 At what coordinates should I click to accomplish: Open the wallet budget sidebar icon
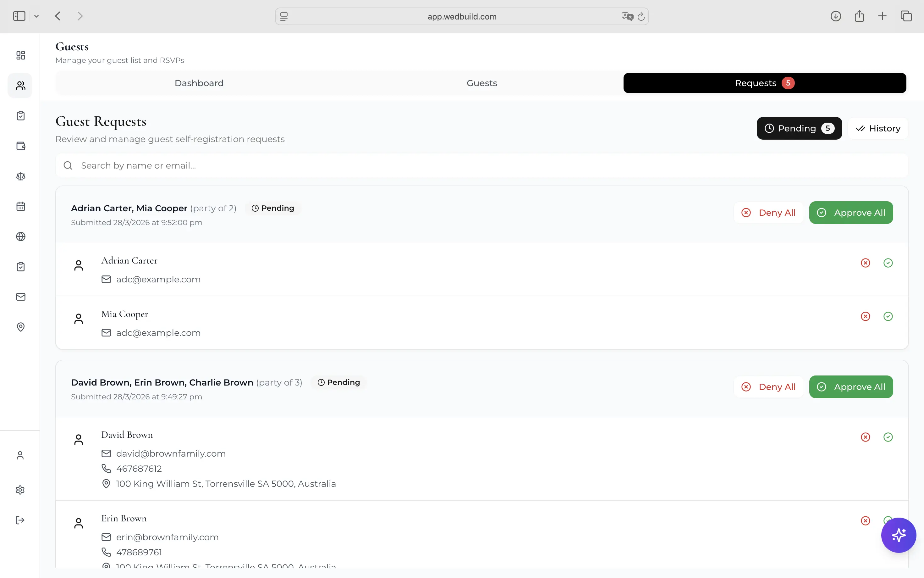(x=21, y=146)
